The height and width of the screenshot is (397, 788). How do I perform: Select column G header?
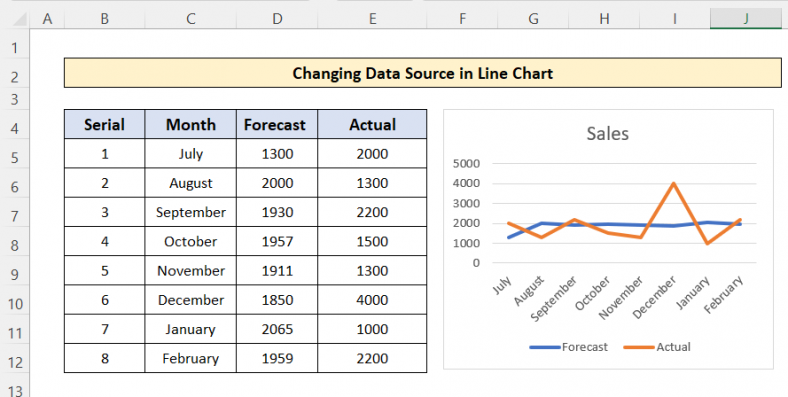tap(533, 19)
